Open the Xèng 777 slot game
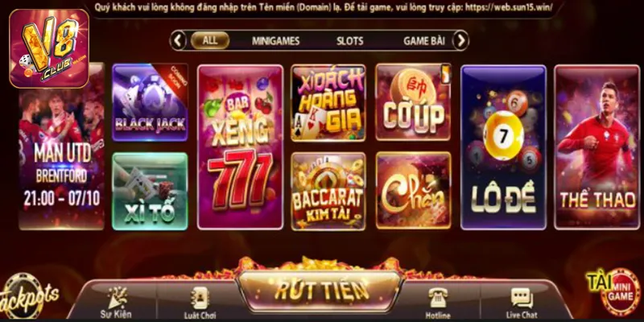Image resolution: width=644 pixels, height=322 pixels. [240, 147]
